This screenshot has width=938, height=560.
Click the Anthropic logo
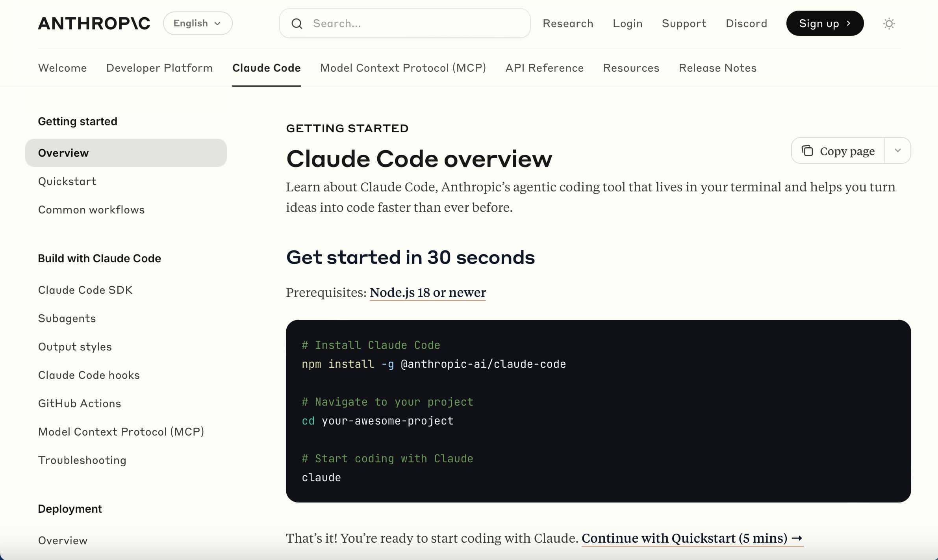tap(94, 23)
